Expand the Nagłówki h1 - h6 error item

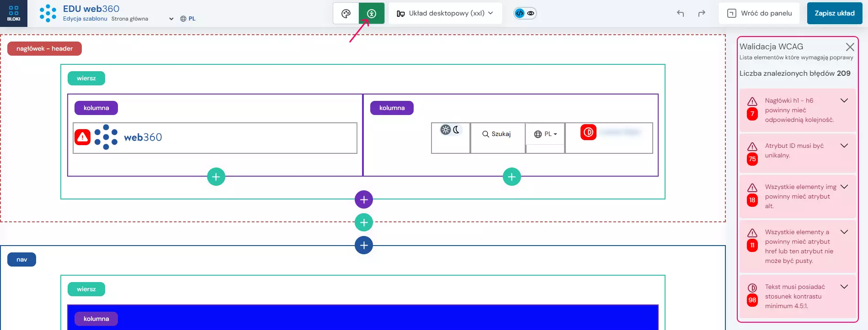click(844, 100)
